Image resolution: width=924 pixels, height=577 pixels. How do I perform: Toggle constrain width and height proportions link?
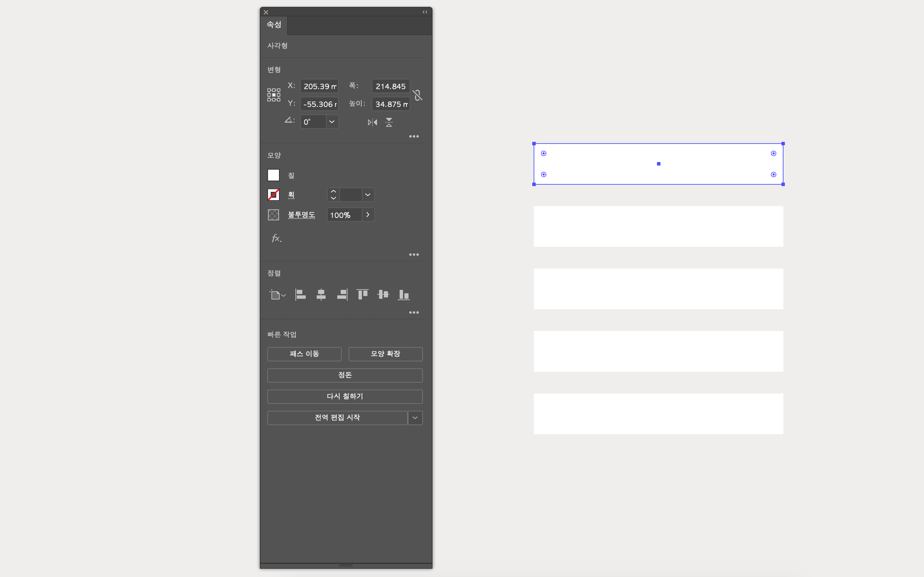click(417, 95)
